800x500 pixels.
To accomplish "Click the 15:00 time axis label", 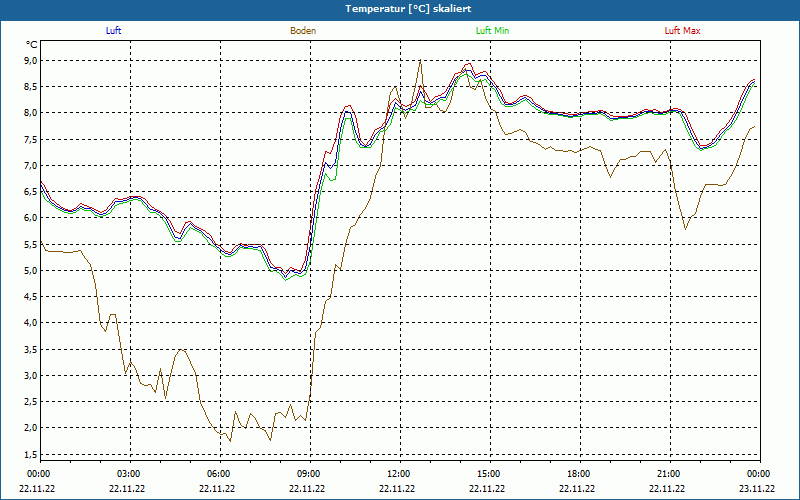I will point(490,474).
